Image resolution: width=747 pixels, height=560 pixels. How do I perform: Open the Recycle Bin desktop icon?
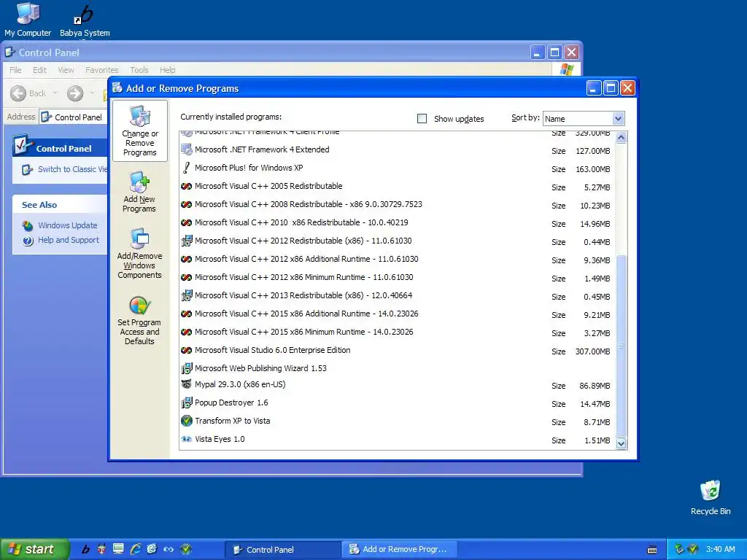711,491
